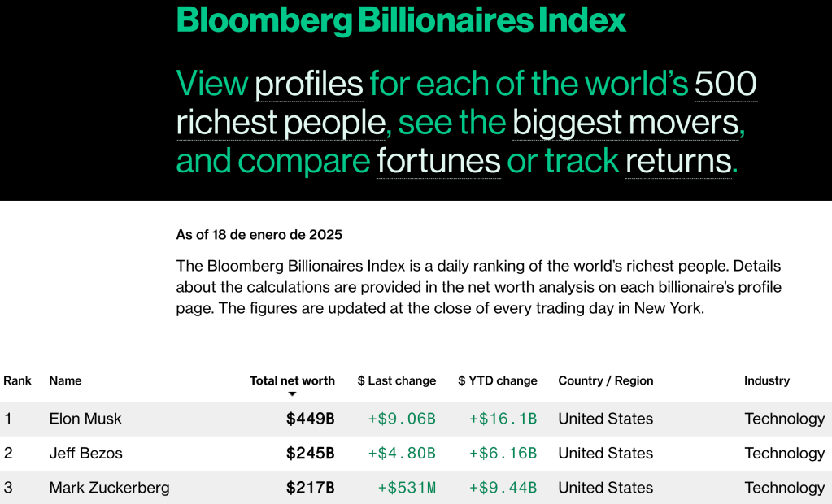The height and width of the screenshot is (504, 832).
Task: Sort by $ YTD change column
Action: [x=498, y=380]
